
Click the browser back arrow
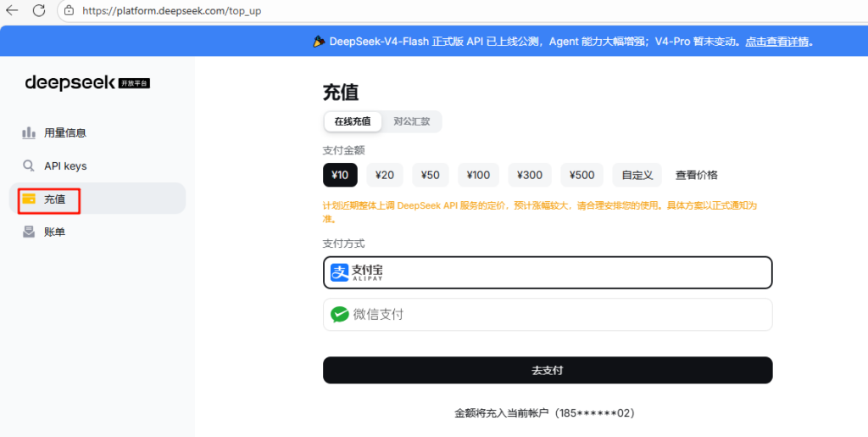[x=12, y=10]
